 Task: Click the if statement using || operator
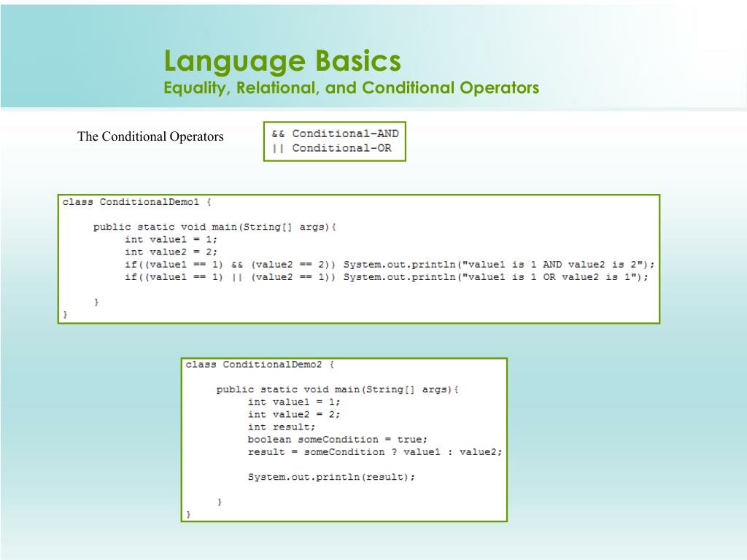[387, 276]
